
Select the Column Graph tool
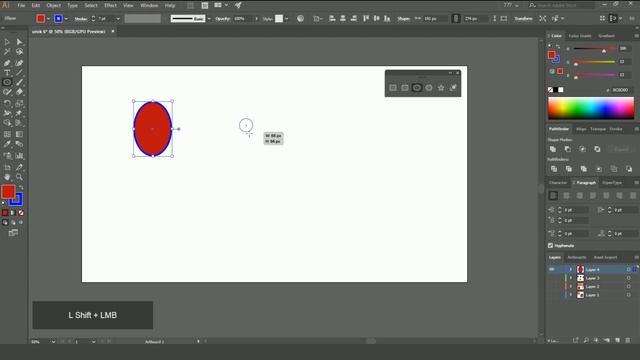(x=19, y=156)
